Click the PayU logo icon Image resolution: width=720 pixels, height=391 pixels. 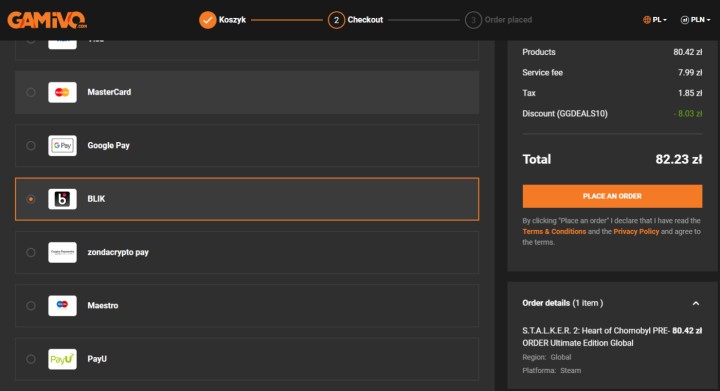coord(62,359)
